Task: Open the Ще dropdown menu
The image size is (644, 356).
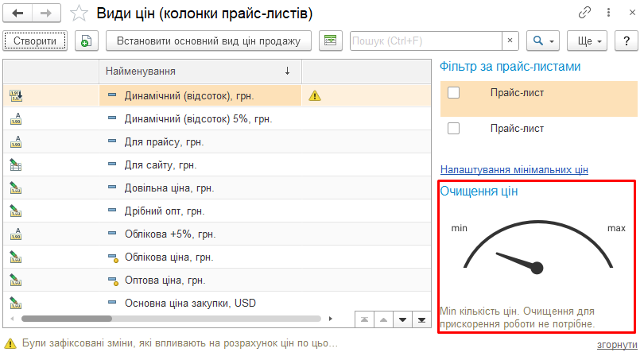Action: coord(587,41)
